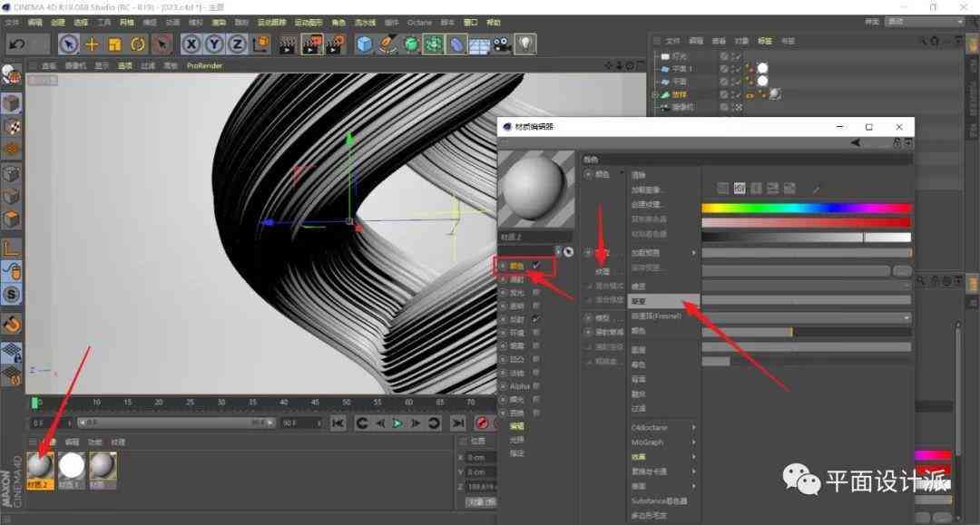Switch to Texture mode checkered icon

[11, 127]
